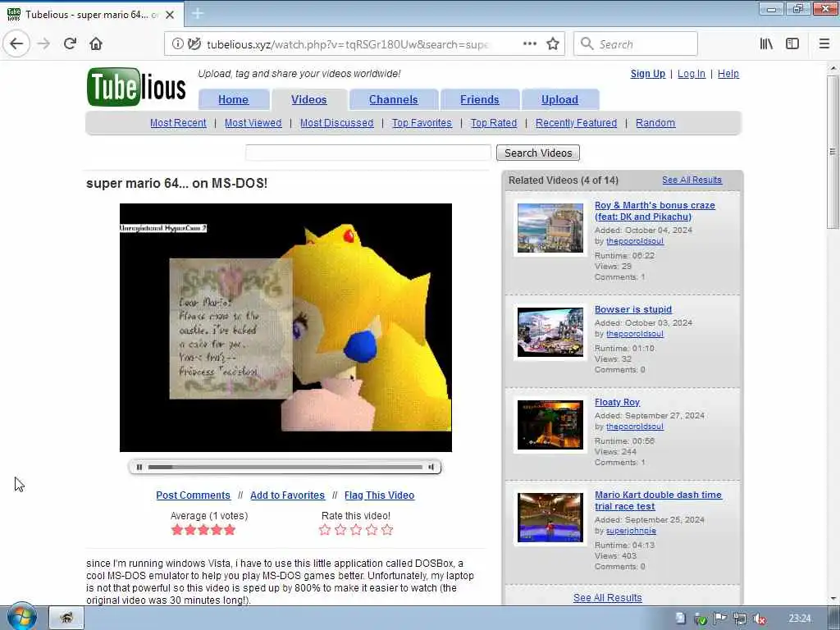The image size is (840, 630).
Task: Open the superjohnpie user profile link
Action: pos(631,531)
